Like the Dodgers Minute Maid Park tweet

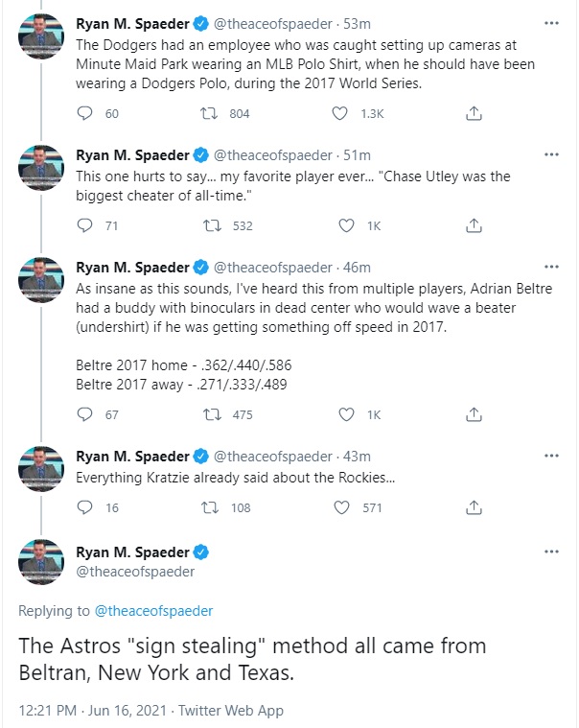click(x=338, y=114)
